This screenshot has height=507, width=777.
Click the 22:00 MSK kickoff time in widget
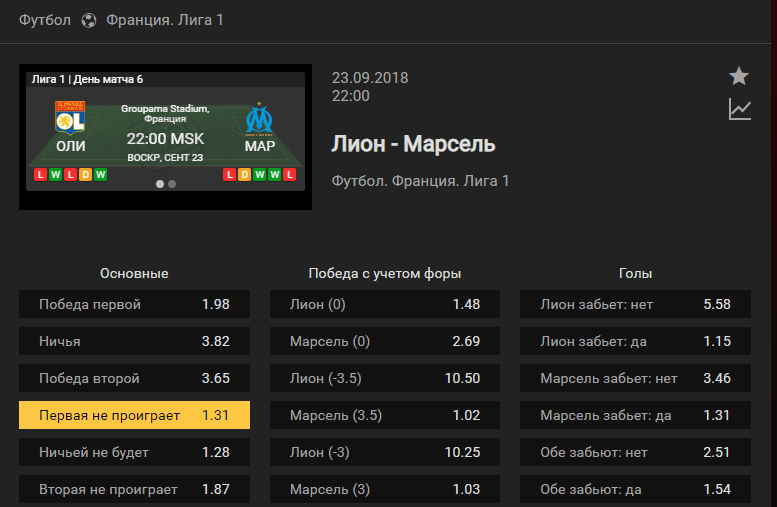[165, 139]
